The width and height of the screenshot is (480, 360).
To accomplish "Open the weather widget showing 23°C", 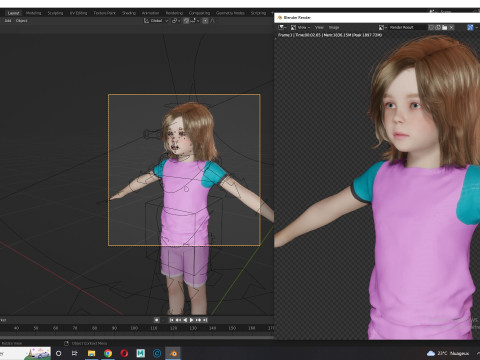I will [447, 353].
